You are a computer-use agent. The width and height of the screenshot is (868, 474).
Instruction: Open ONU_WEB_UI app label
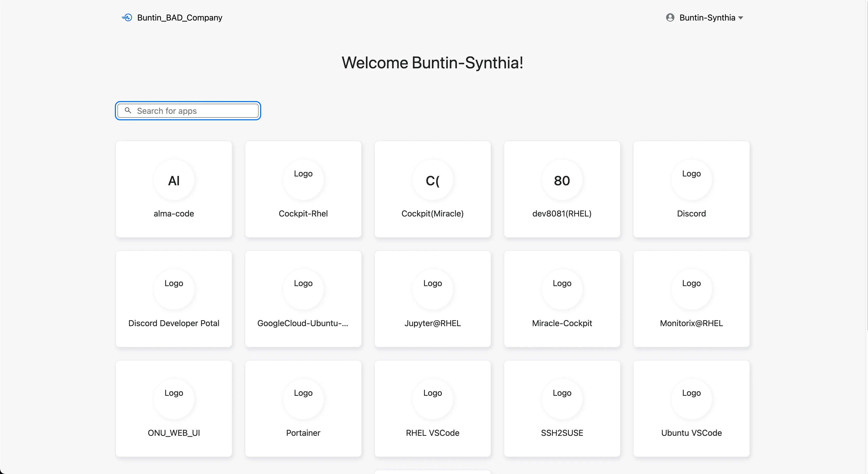click(x=174, y=433)
